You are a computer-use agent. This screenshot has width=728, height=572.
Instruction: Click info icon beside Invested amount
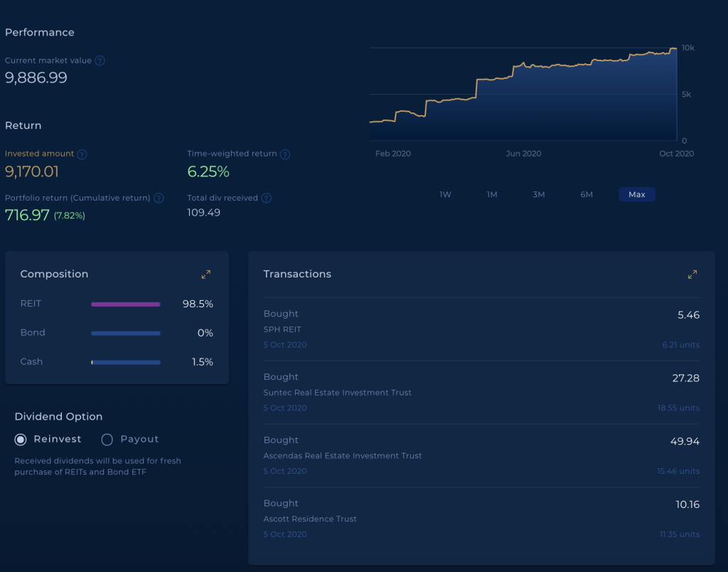pyautogui.click(x=82, y=154)
